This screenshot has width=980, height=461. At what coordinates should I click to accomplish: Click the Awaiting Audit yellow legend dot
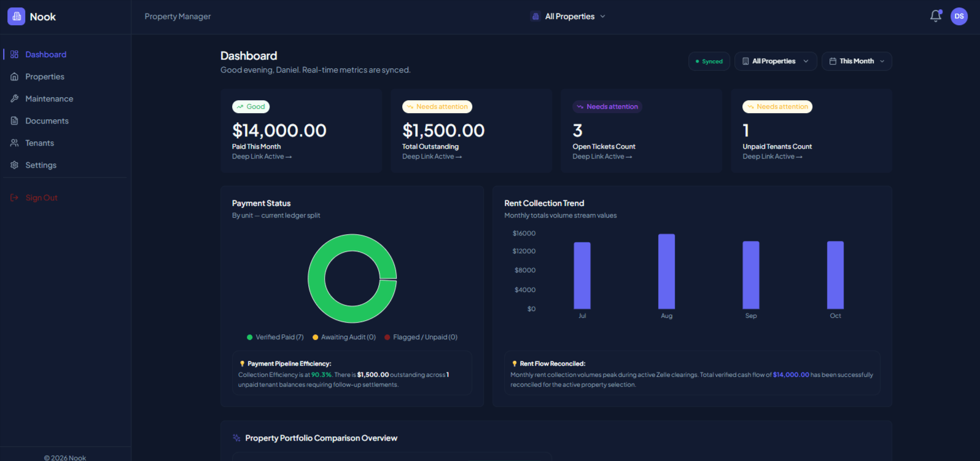click(x=316, y=337)
